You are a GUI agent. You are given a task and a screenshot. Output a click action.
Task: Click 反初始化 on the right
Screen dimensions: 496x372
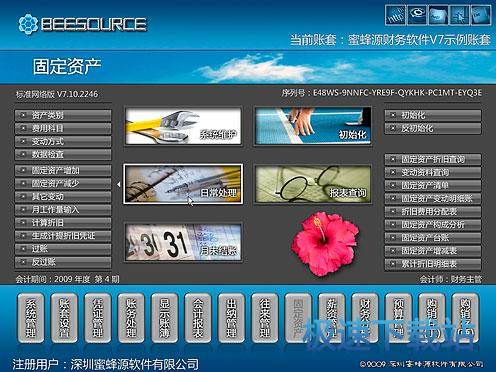click(433, 128)
